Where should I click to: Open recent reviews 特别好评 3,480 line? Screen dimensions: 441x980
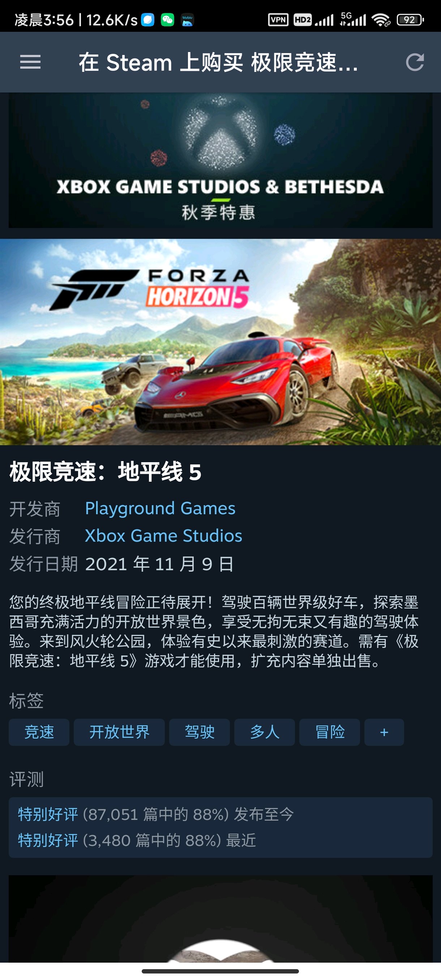tap(137, 841)
